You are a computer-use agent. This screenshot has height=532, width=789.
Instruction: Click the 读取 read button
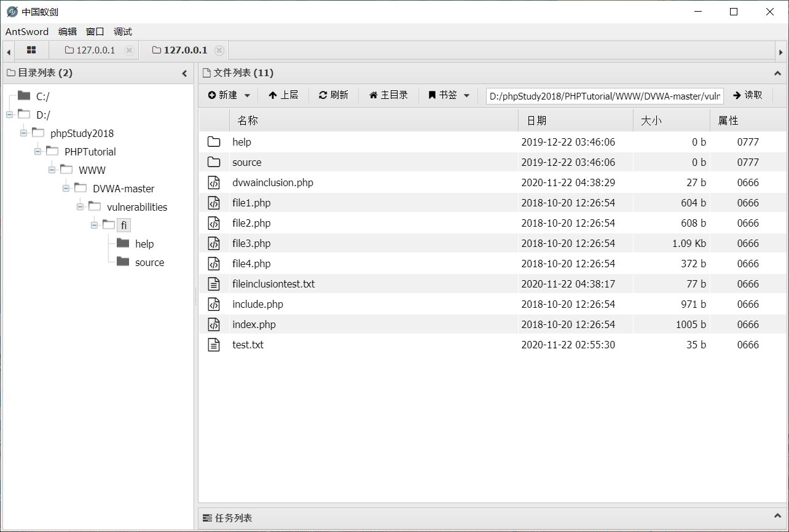748,95
